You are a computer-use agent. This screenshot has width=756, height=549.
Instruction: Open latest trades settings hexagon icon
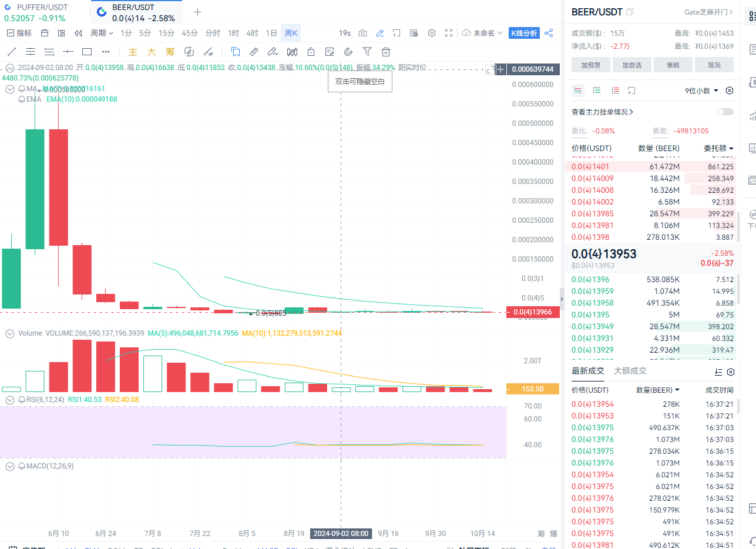click(x=731, y=372)
